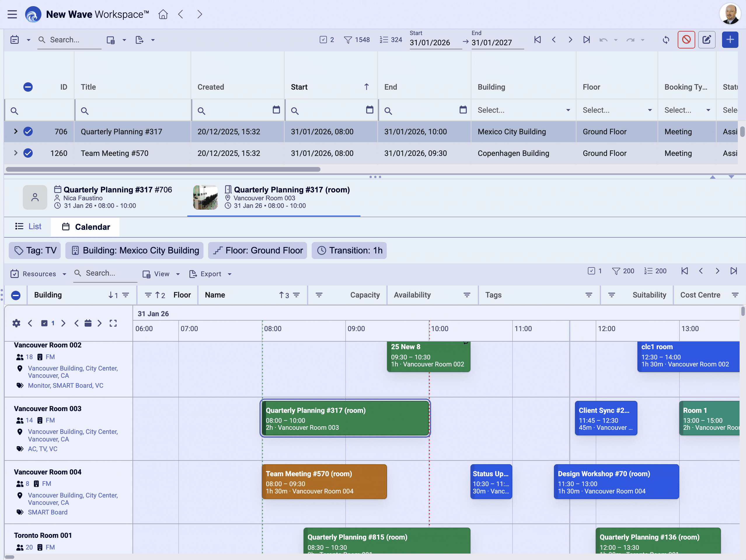The height and width of the screenshot is (560, 746).
Task: Click the Start date input field
Action: tap(435, 43)
